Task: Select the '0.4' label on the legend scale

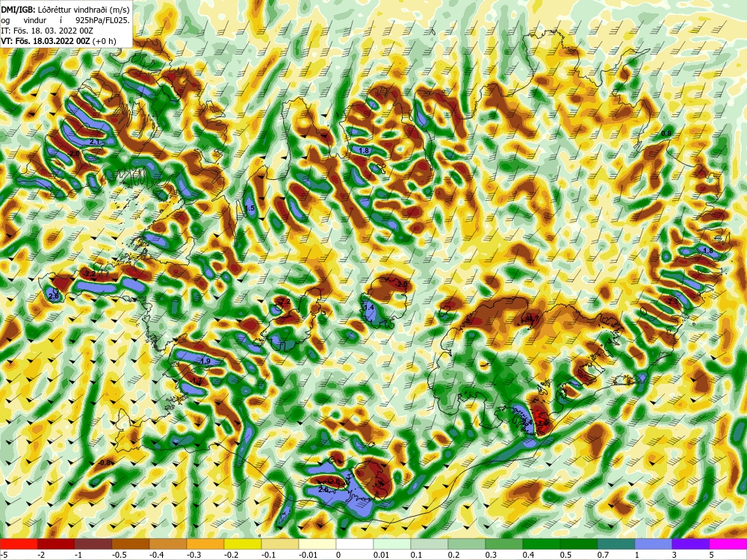Action: 528,555
